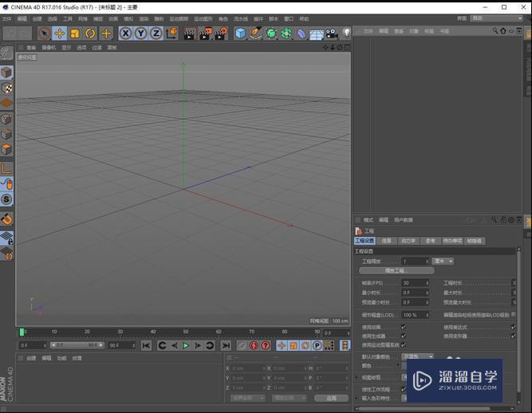Open the 默认对象颜色 dropdown

[418, 356]
